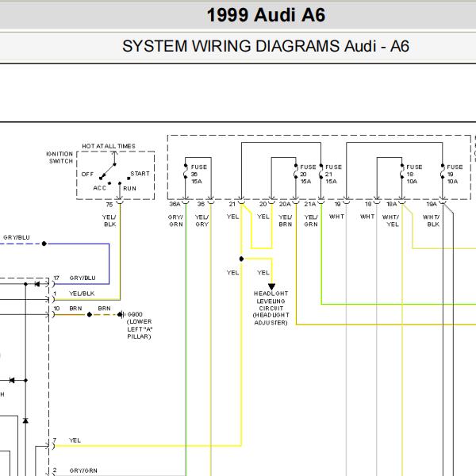Image resolution: width=476 pixels, height=476 pixels.
Task: Click the G900 ground symbol
Action: [121, 314]
